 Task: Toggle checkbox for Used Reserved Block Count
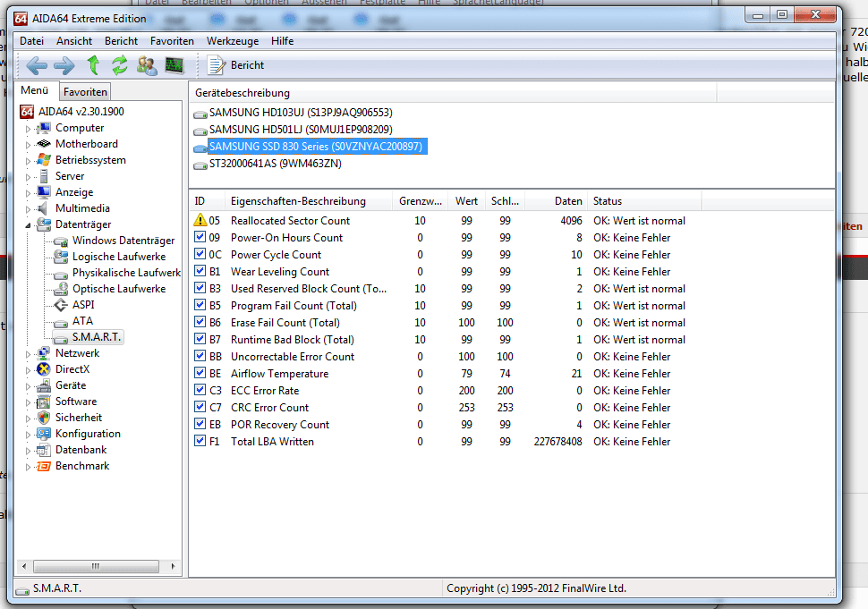200,288
